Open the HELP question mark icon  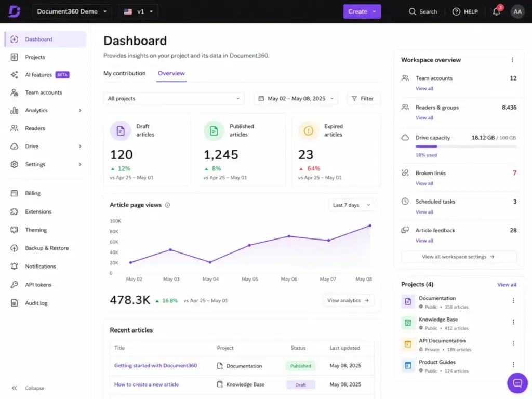(x=456, y=11)
